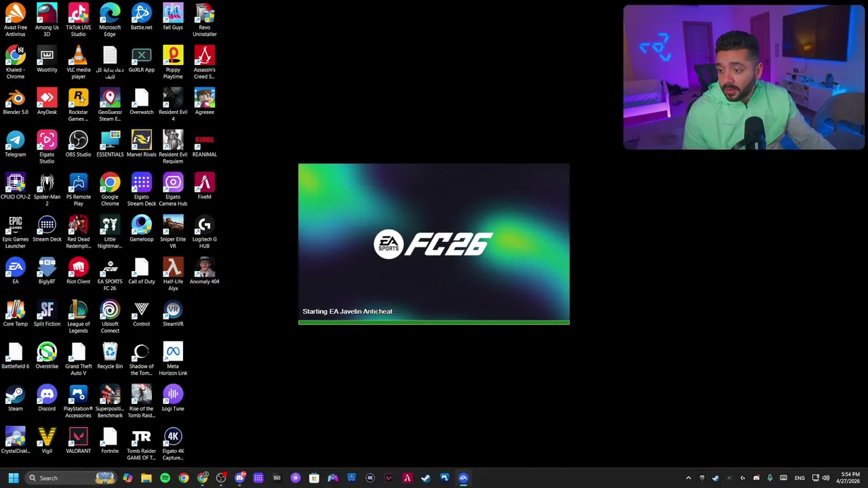The height and width of the screenshot is (488, 868).
Task: Select the Core Temp desktop icon
Action: (15, 314)
